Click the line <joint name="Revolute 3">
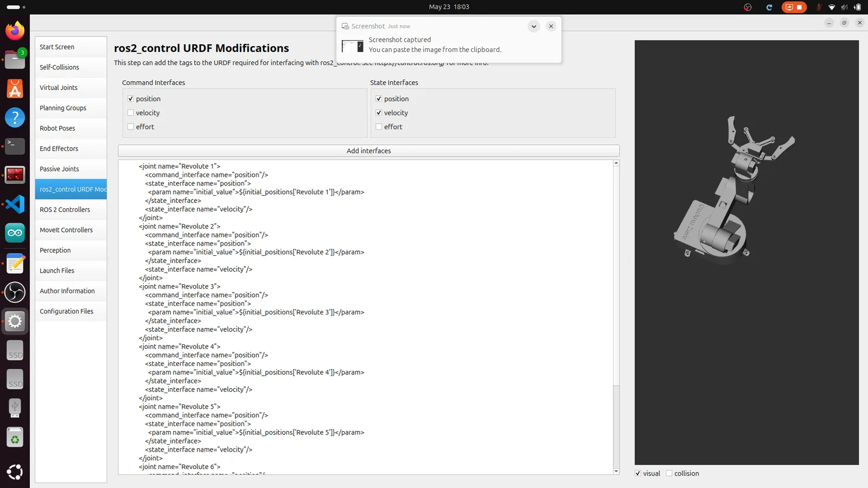 click(180, 286)
